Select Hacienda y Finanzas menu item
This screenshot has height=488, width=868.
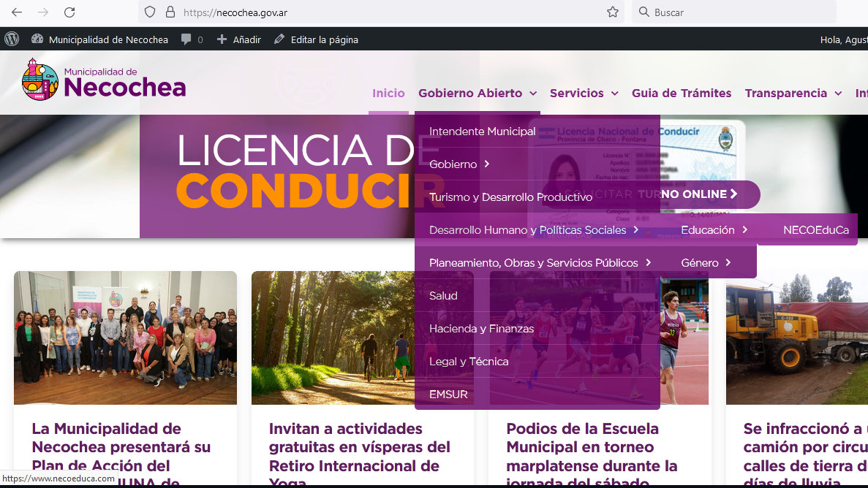[481, 329]
